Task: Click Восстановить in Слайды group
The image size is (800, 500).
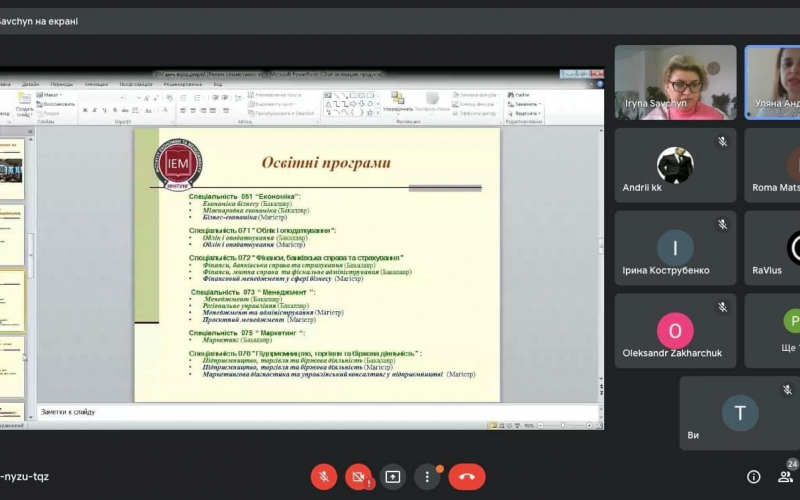Action: 55,104
